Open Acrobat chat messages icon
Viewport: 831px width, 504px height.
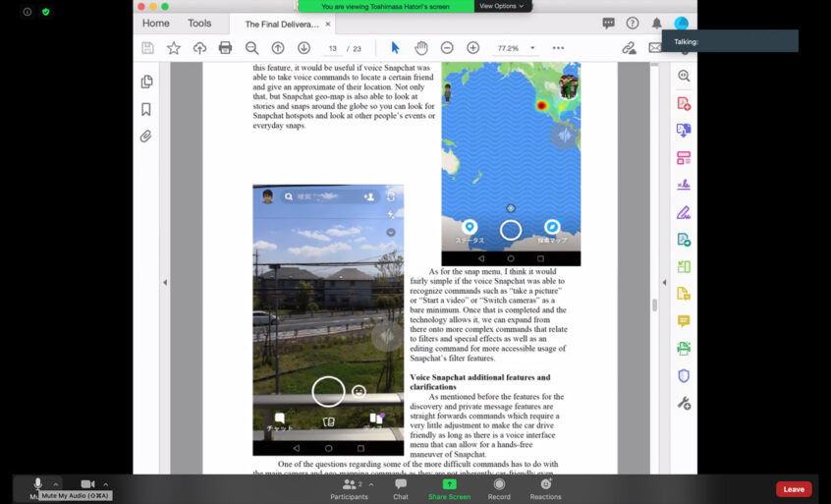pos(608,23)
